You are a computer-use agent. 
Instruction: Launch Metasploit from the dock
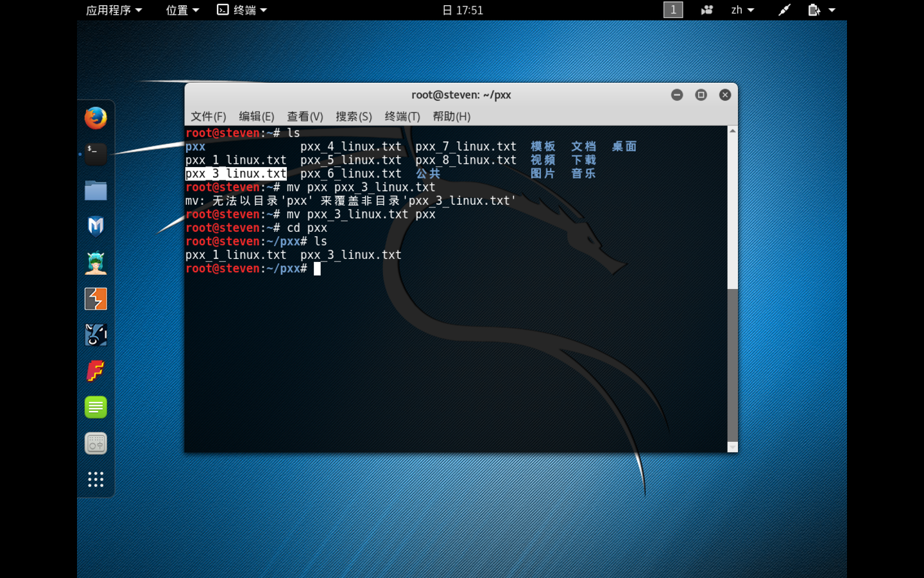tap(96, 227)
